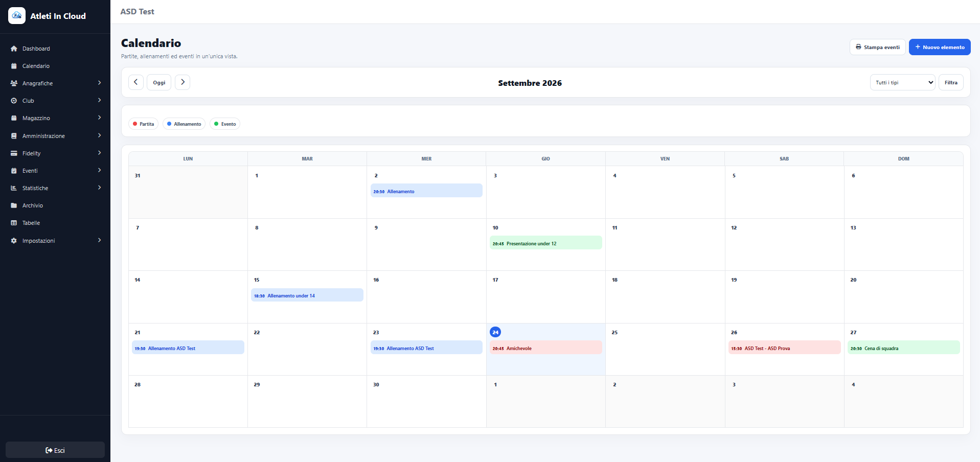Open the Cena di squadra event

point(903,348)
